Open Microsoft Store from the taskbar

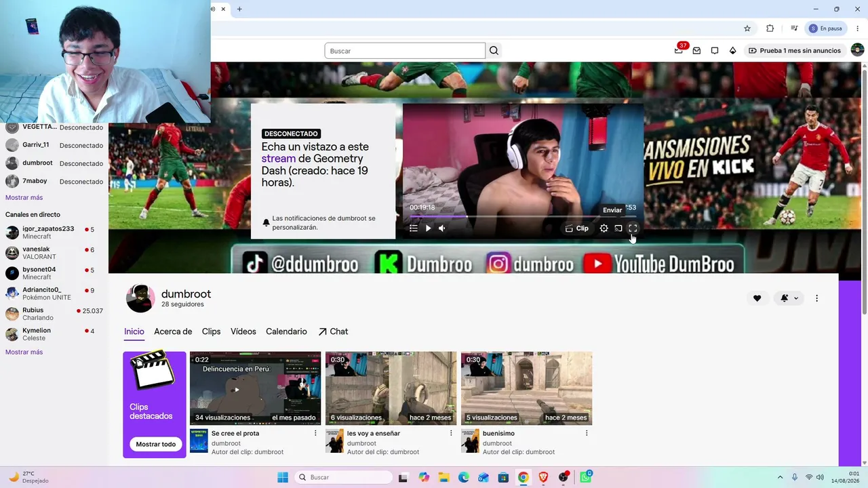pyautogui.click(x=503, y=477)
